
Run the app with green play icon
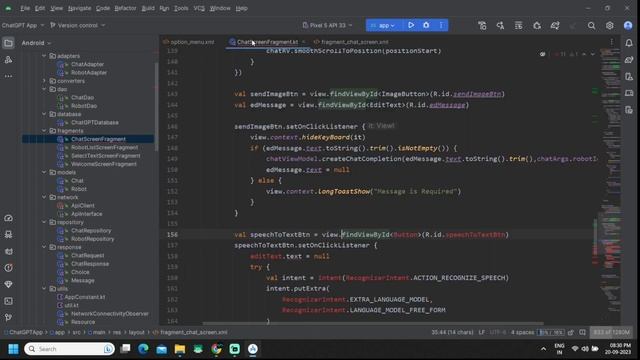411,25
